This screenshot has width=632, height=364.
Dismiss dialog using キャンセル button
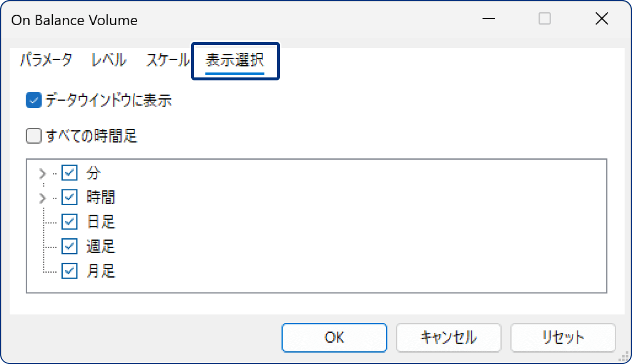click(x=448, y=338)
